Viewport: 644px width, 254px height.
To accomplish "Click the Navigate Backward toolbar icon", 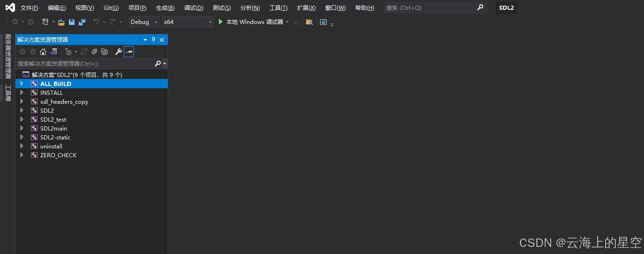I will (15, 22).
